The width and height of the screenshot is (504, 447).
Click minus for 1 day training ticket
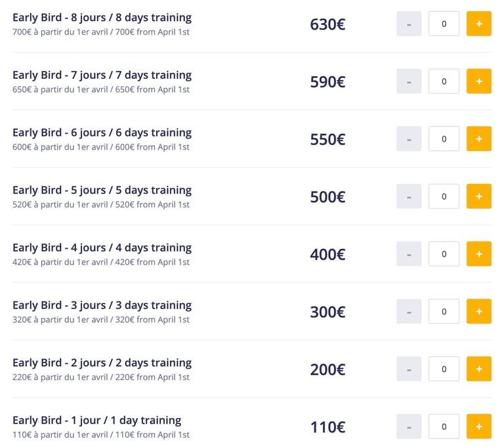click(x=409, y=427)
